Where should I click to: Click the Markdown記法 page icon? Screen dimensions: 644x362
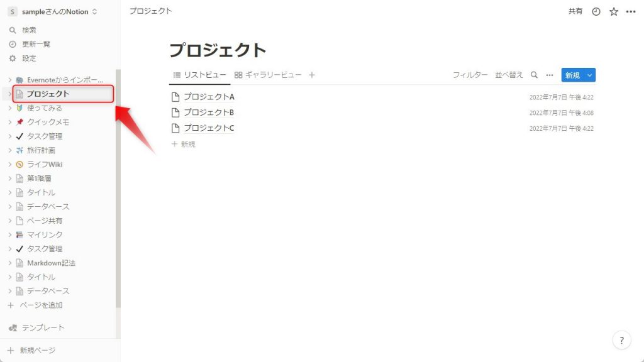pyautogui.click(x=19, y=263)
